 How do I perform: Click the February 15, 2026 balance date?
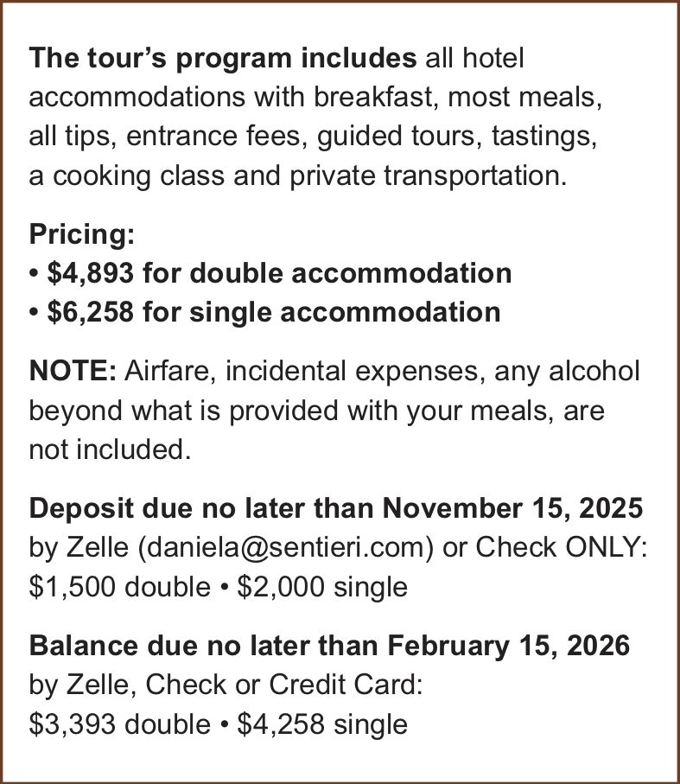[509, 646]
